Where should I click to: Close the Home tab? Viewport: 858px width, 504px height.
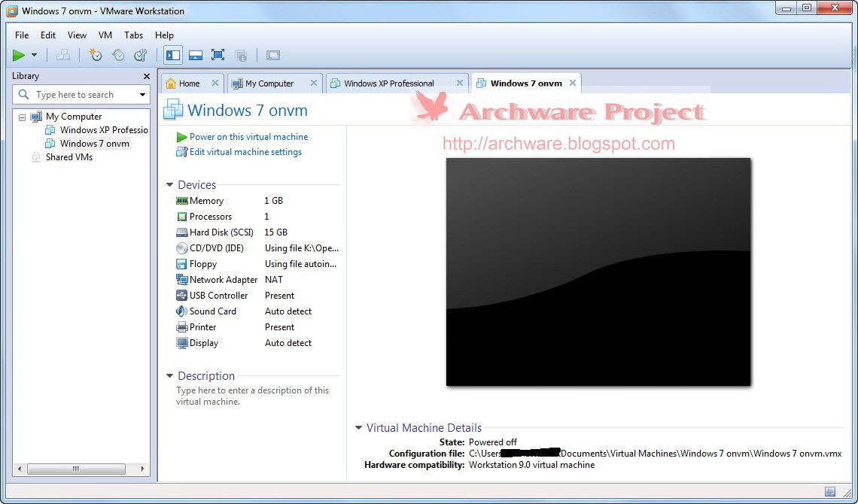[x=215, y=83]
